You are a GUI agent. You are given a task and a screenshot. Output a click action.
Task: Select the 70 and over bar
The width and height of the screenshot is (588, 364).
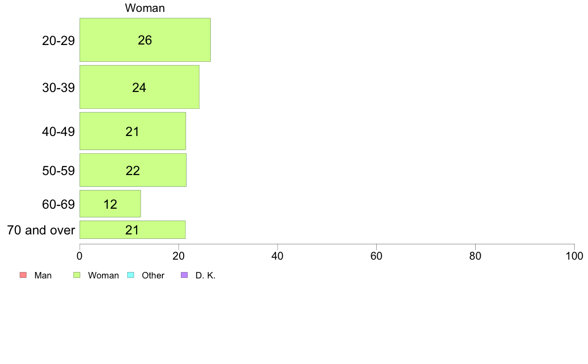[x=132, y=230]
